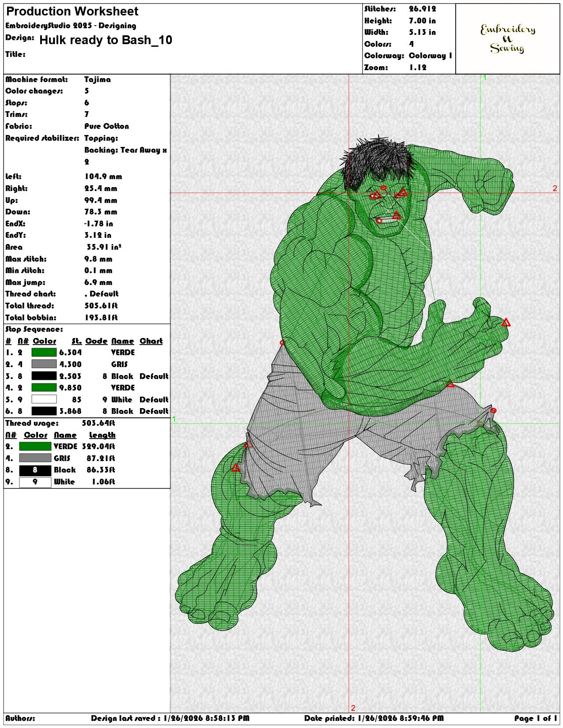Click the gray GRIS swatch in stop sequence row 2
563x728 pixels.
(x=44, y=364)
